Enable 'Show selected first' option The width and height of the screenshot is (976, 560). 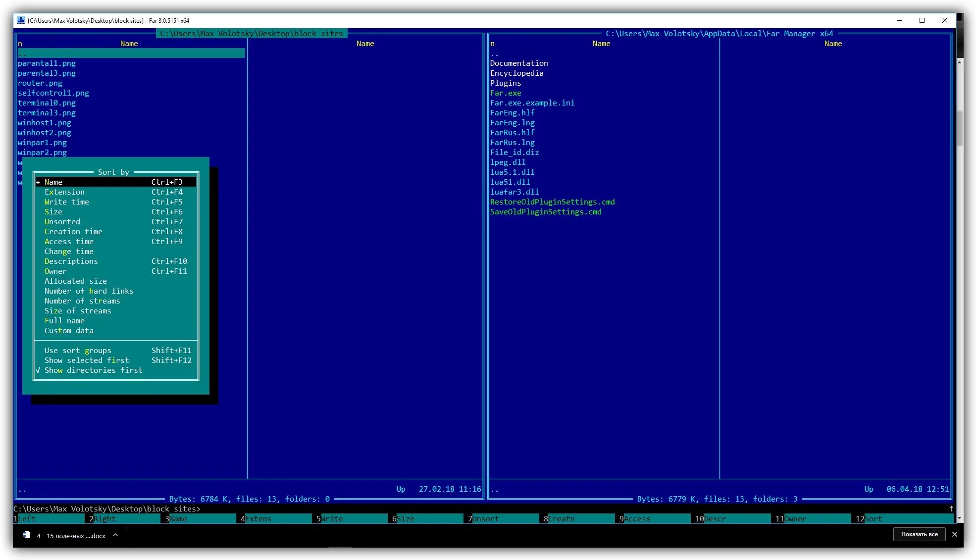click(x=87, y=360)
